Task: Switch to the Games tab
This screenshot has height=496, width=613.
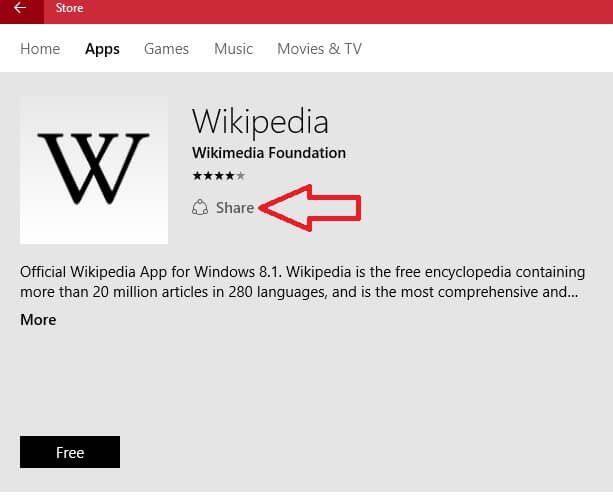Action: 166,49
